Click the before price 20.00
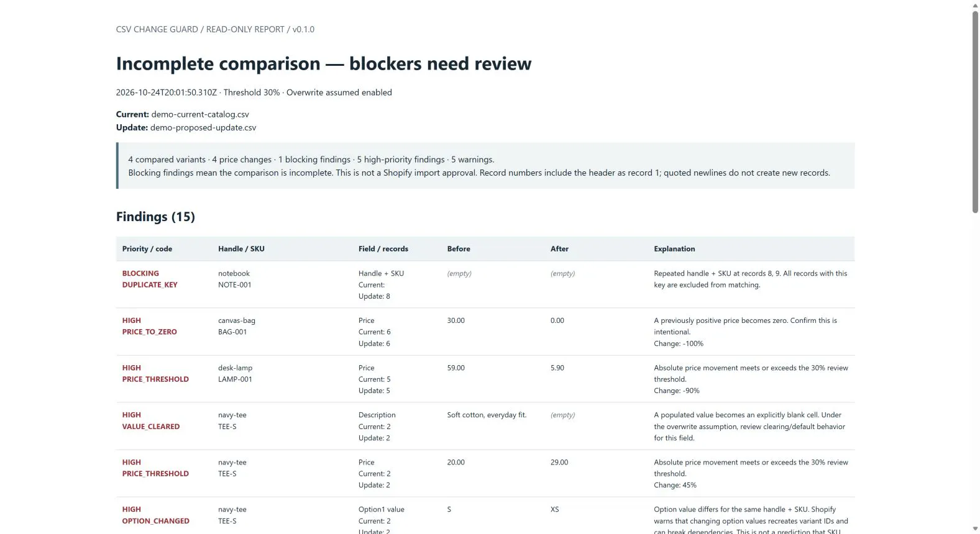The height and width of the screenshot is (534, 980). click(x=456, y=462)
